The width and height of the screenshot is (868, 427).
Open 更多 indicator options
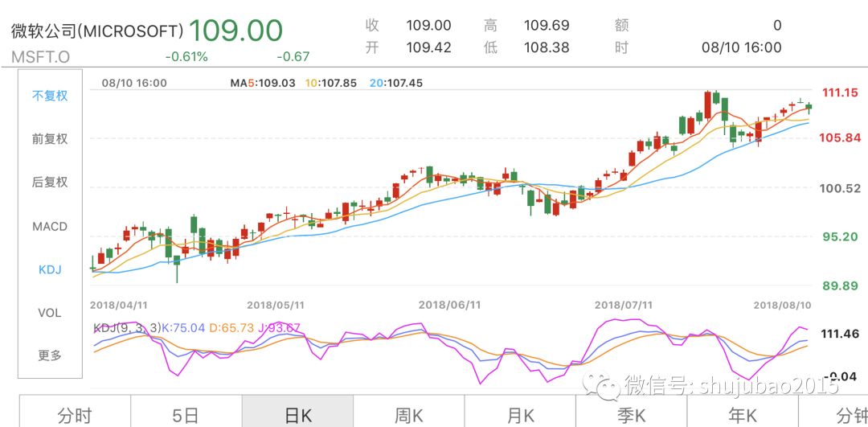tap(50, 355)
